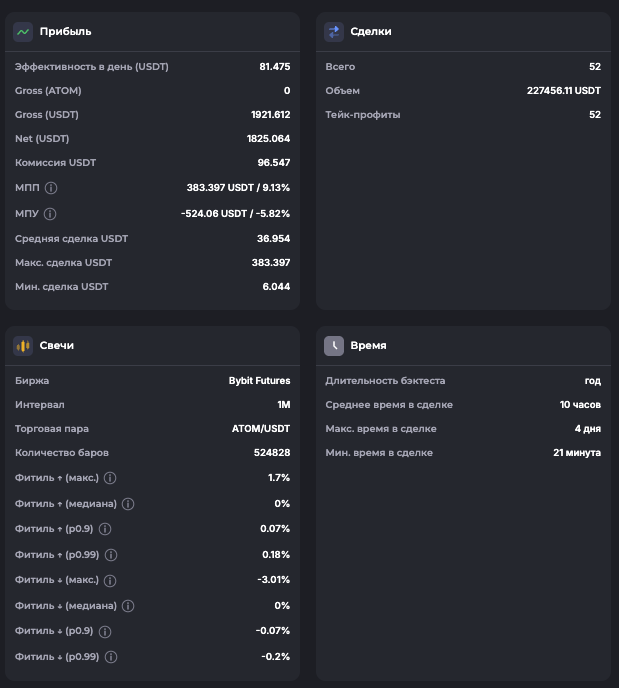Screen dimensions: 619x688
Task: Show info tooltip for МПУ
Action: 51,213
